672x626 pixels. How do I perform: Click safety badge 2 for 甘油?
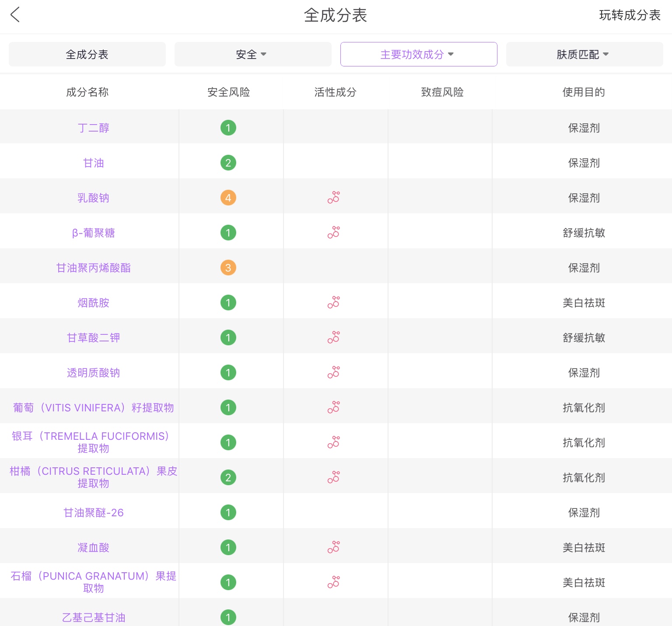click(x=228, y=163)
